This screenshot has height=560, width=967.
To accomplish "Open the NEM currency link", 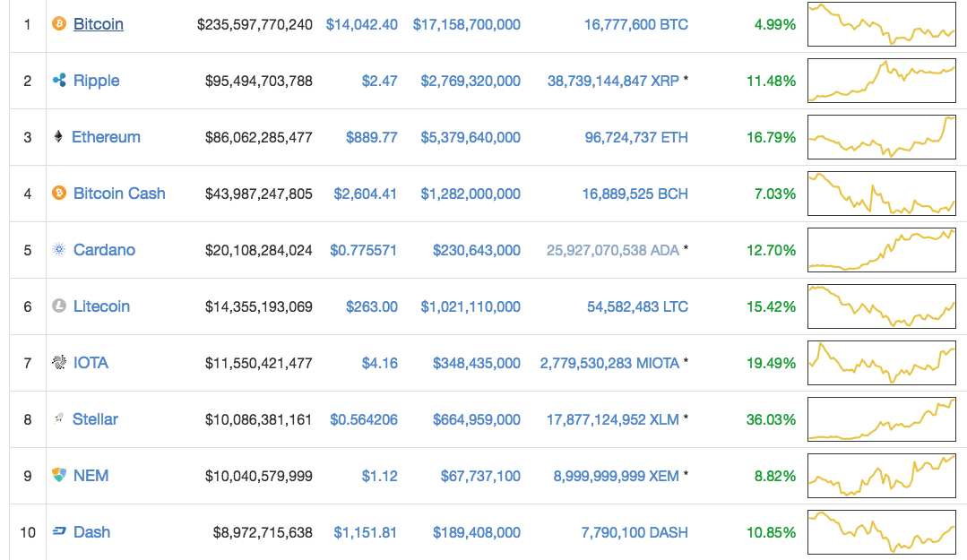I will (x=91, y=476).
